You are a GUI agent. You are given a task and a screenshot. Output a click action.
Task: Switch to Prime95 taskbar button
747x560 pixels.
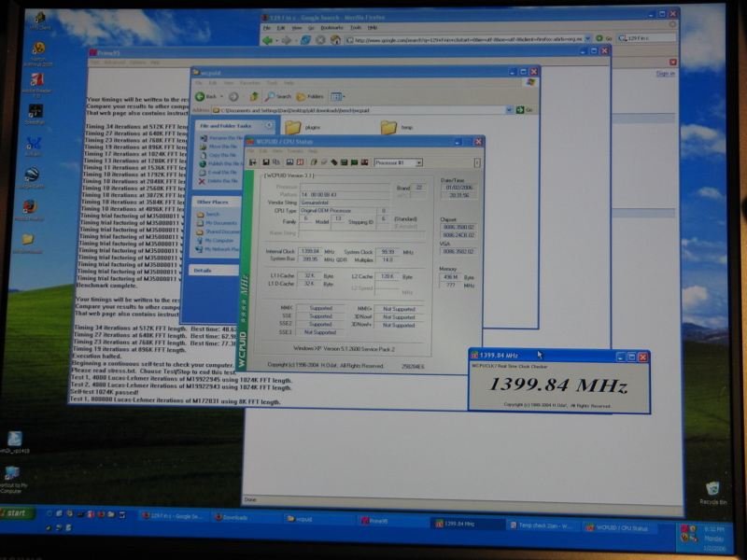coord(391,521)
